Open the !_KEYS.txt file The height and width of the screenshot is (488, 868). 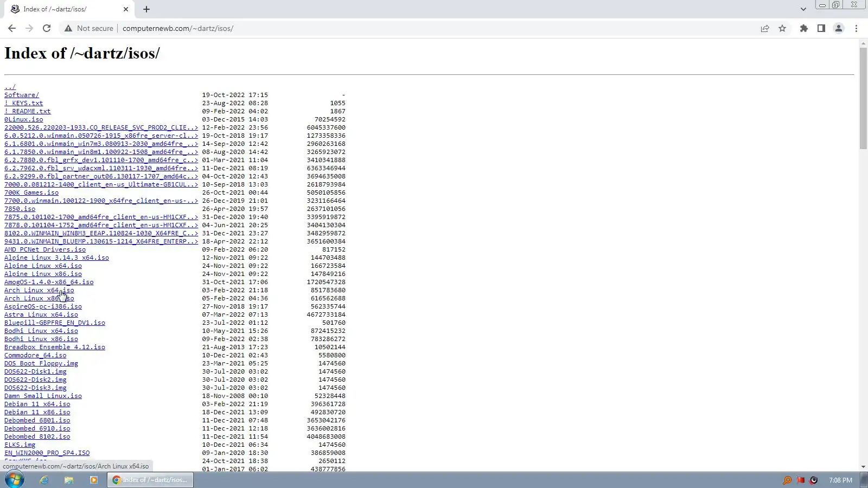tap(23, 103)
